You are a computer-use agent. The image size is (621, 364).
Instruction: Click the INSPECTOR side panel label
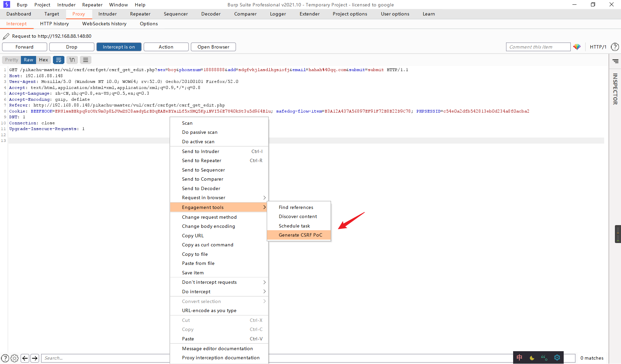click(615, 89)
